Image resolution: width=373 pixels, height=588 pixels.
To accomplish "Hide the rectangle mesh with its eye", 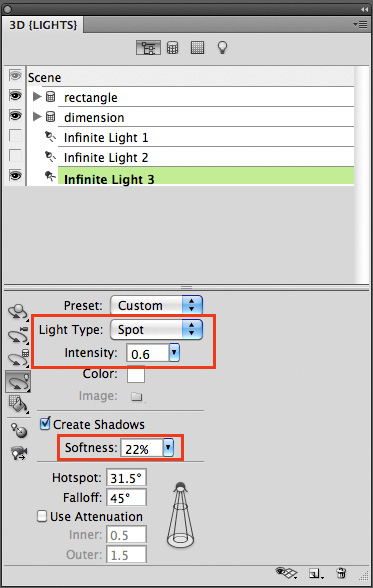I will tap(15, 96).
